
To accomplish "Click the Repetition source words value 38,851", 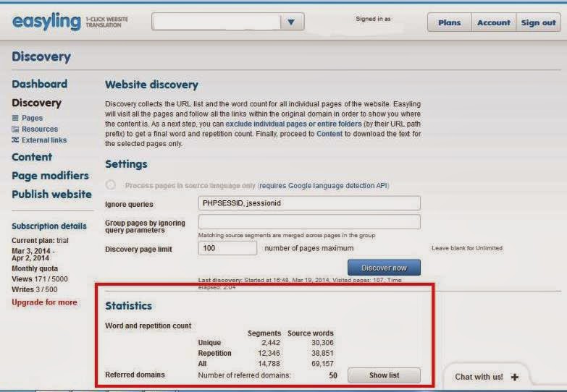I will click(322, 353).
